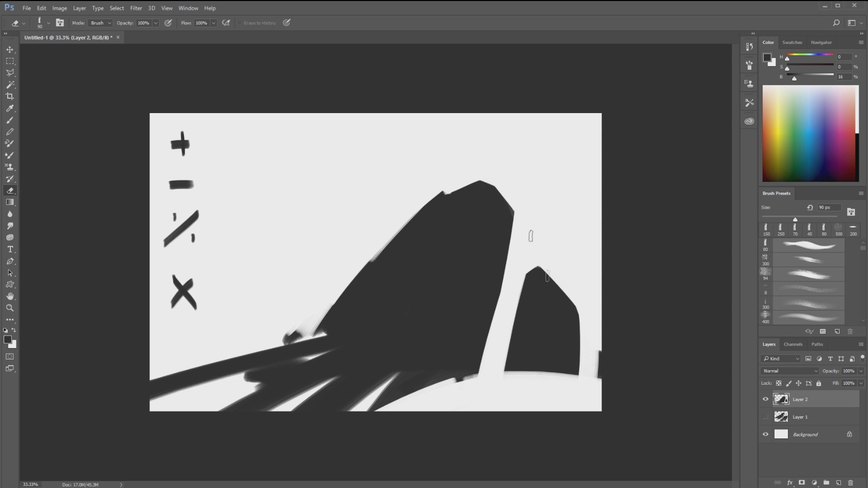Select the Move tool

coord(10,50)
